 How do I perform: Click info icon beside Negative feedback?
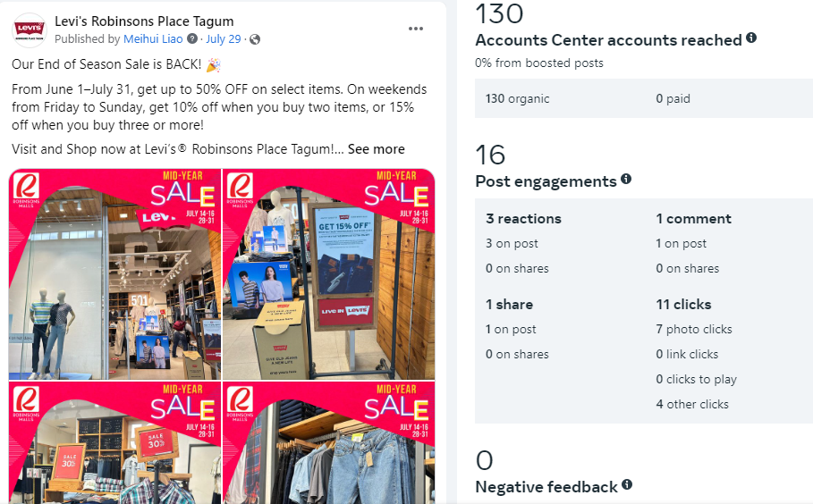(627, 485)
